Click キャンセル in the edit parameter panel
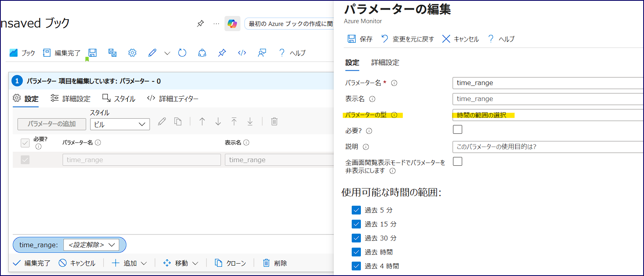644x276 pixels. coord(461,39)
